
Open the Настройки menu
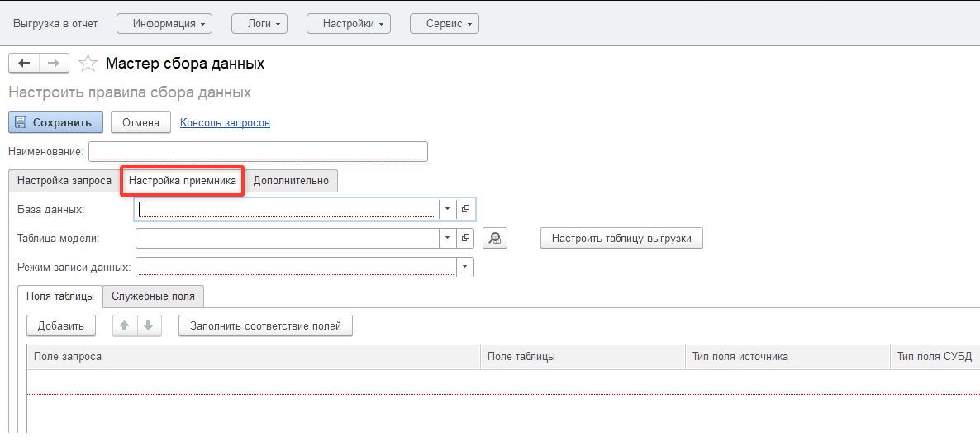point(348,24)
